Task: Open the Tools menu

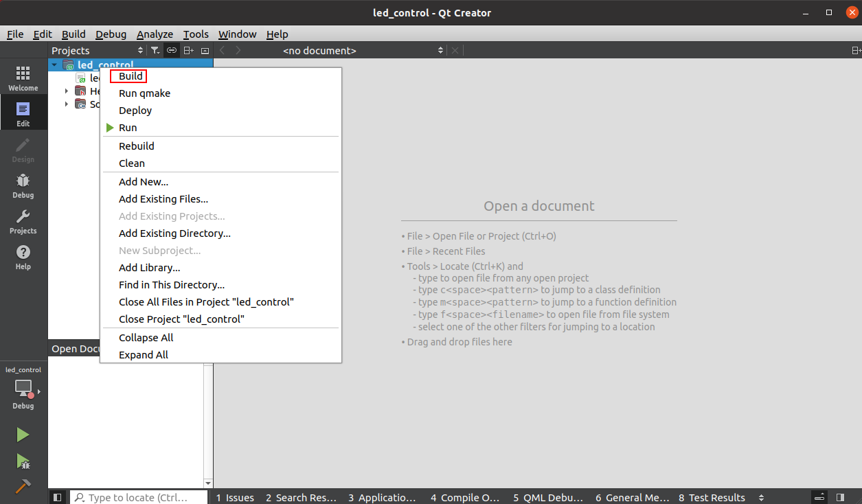Action: tap(196, 34)
